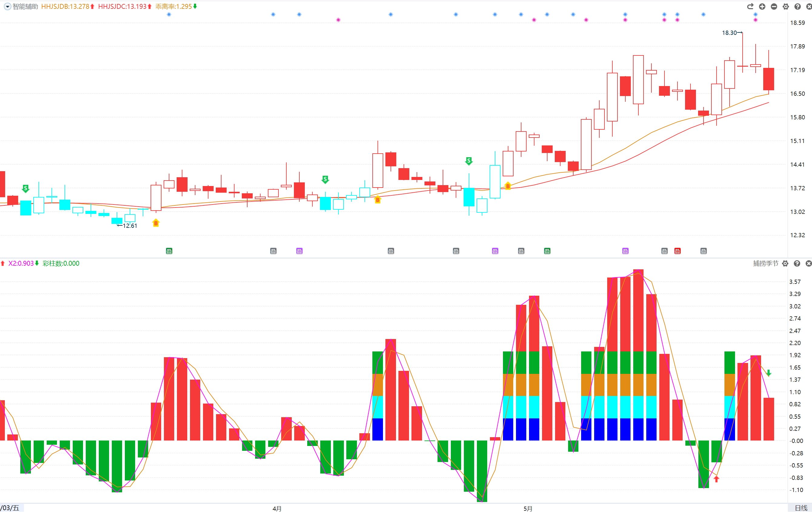Click the /03/五 date label
Image resolution: width=812 pixels, height=512 pixels.
(x=10, y=508)
